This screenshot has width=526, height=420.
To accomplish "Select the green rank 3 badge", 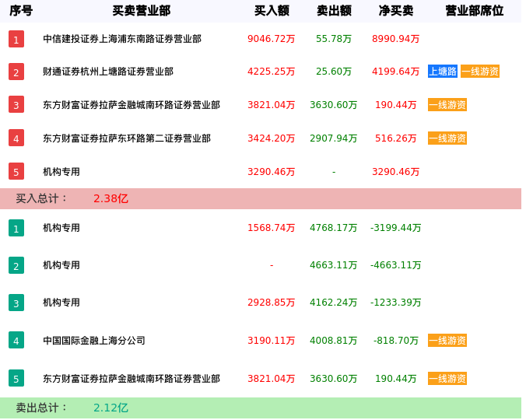I will click(16, 303).
